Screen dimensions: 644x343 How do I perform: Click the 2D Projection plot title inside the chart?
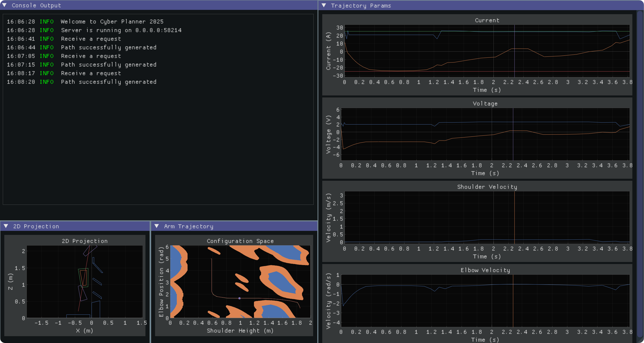coord(85,241)
